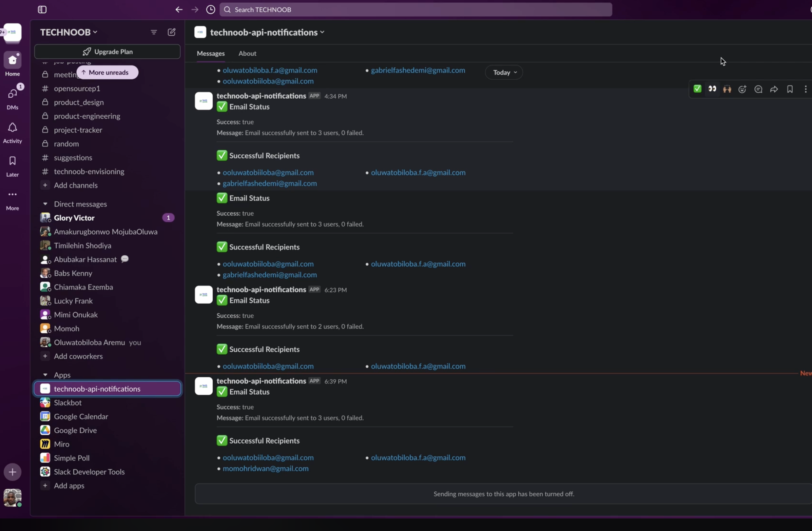Toggle the raised hands reaction
This screenshot has height=531, width=812.
[728, 89]
